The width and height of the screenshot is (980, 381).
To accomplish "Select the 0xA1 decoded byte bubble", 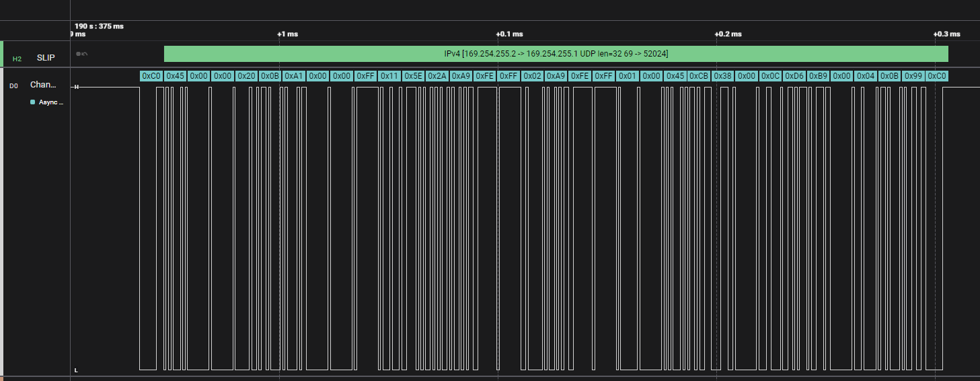I will pyautogui.click(x=294, y=76).
